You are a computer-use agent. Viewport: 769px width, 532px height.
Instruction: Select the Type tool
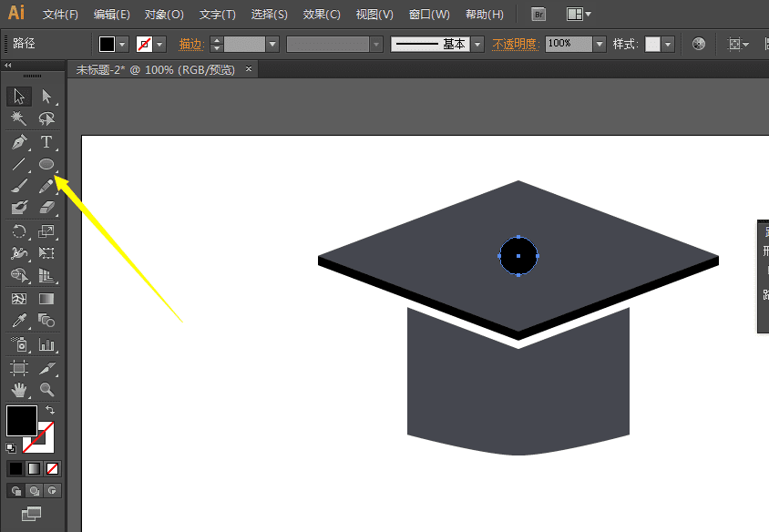point(46,142)
